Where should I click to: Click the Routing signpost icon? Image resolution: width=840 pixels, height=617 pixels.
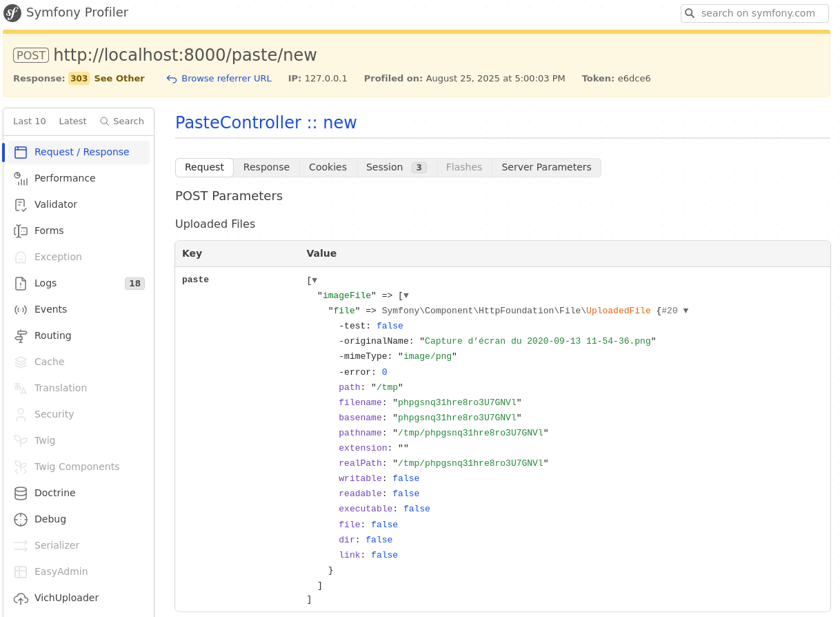pyautogui.click(x=21, y=336)
